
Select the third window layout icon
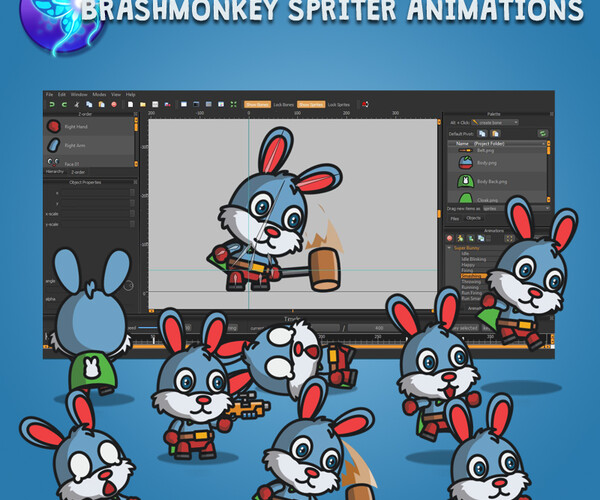coord(209,104)
